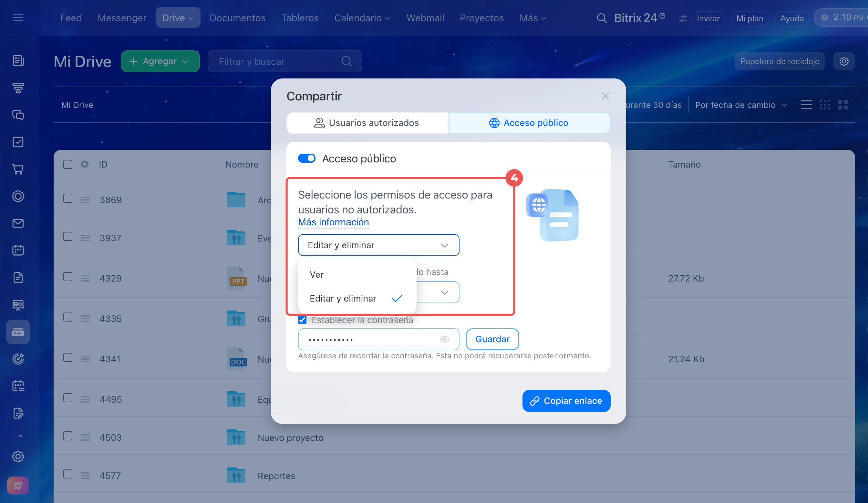Switch to list view layout icon
Screen dimensions: 868x503
[806, 105]
